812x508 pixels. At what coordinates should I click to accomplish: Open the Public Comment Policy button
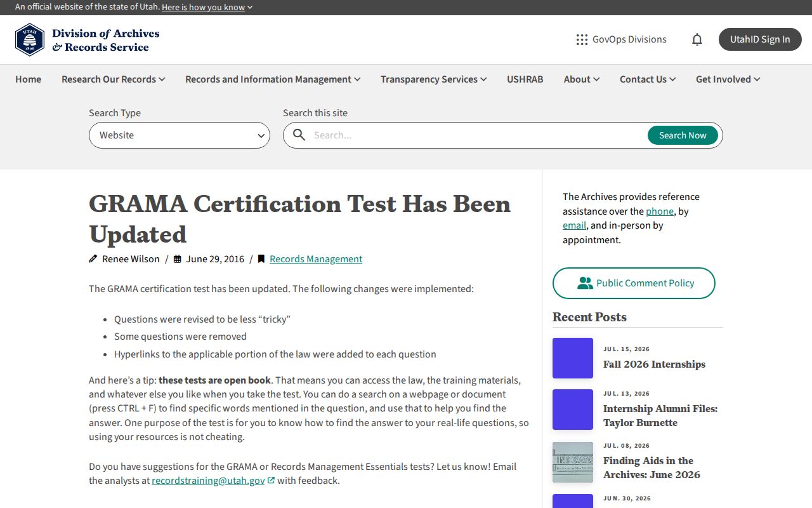tap(634, 283)
